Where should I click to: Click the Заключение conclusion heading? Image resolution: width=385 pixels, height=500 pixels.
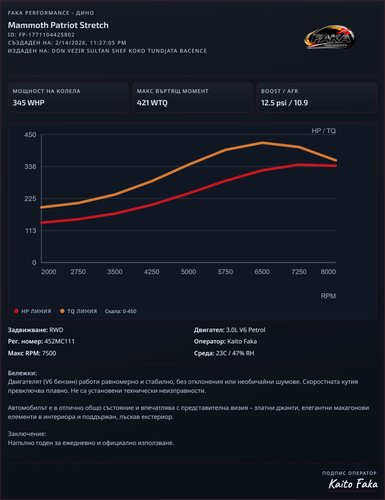click(x=27, y=434)
